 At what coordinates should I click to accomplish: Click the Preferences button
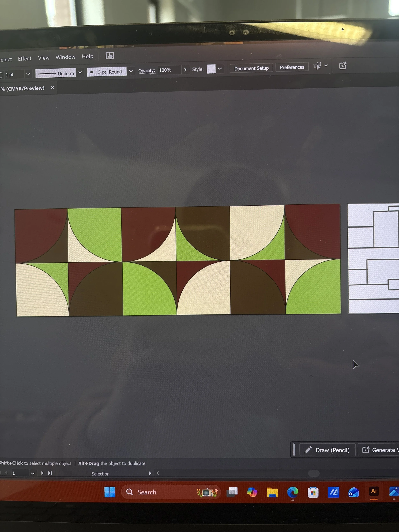(x=292, y=67)
